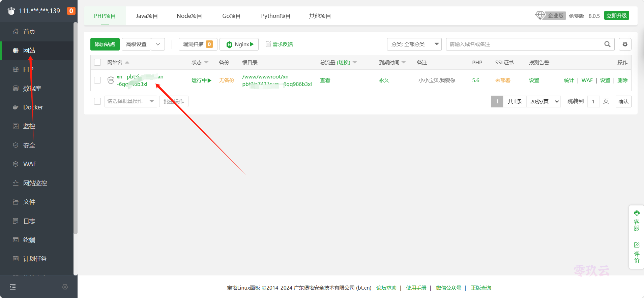The height and width of the screenshot is (298, 644).
Task: Click the Nginx service button
Action: (239, 44)
